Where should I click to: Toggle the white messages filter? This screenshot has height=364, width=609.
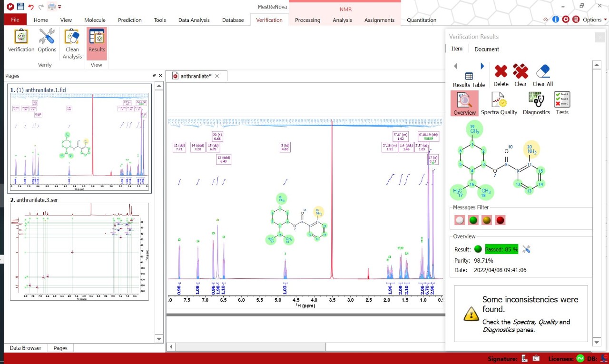pyautogui.click(x=459, y=220)
